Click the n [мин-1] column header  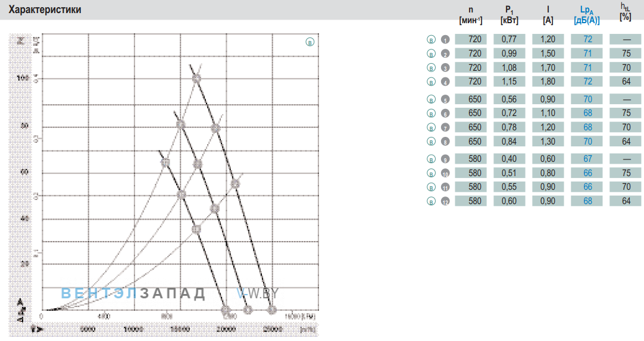[x=471, y=15]
